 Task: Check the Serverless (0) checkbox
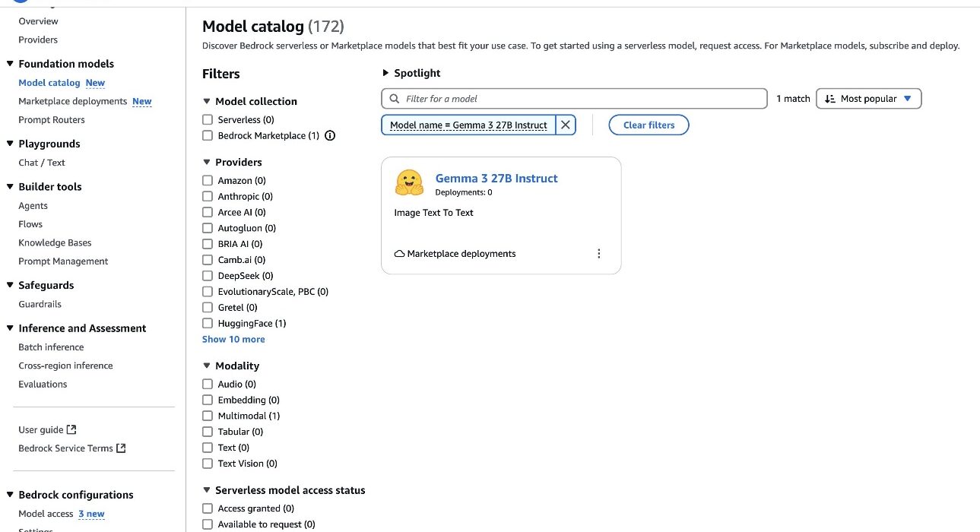208,120
